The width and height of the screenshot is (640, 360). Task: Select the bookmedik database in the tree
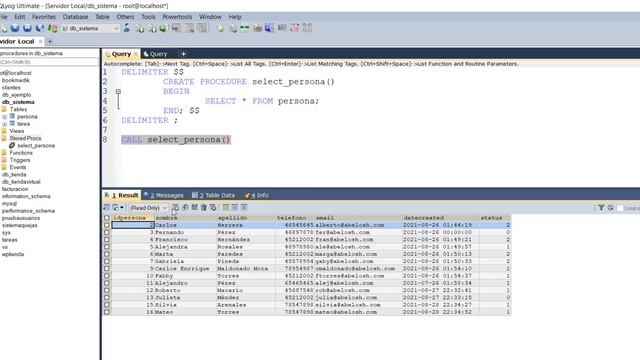pos(16,80)
